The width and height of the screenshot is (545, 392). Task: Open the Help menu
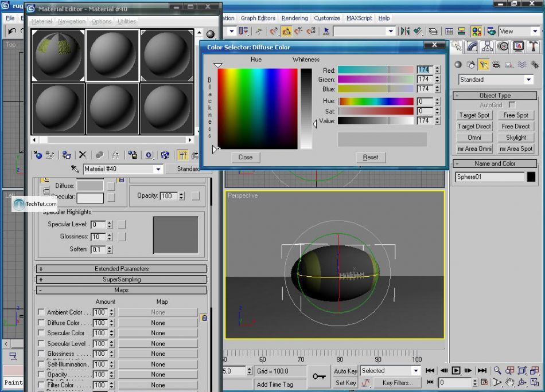tap(384, 18)
